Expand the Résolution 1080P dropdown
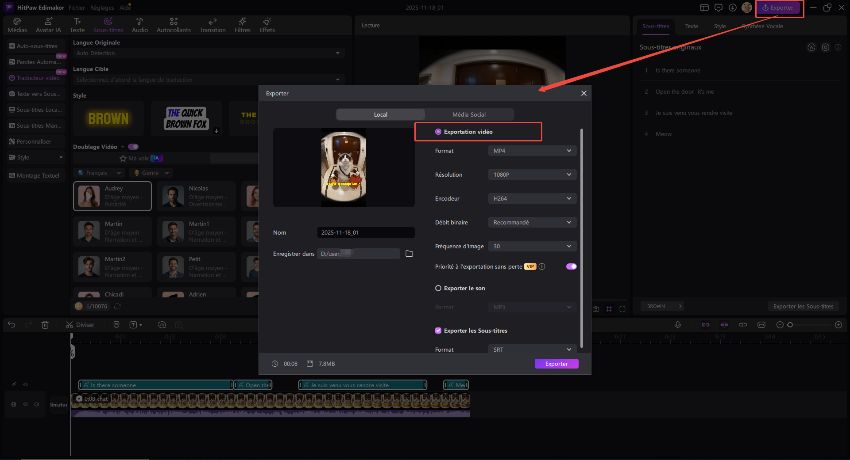850x460 pixels. pyautogui.click(x=532, y=174)
